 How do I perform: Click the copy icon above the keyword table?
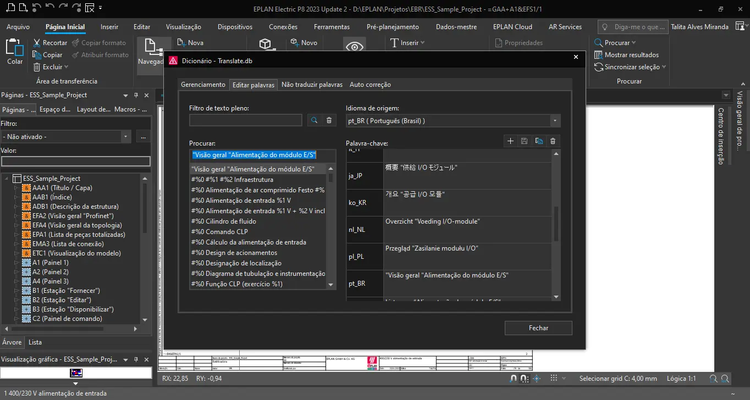pyautogui.click(x=537, y=141)
